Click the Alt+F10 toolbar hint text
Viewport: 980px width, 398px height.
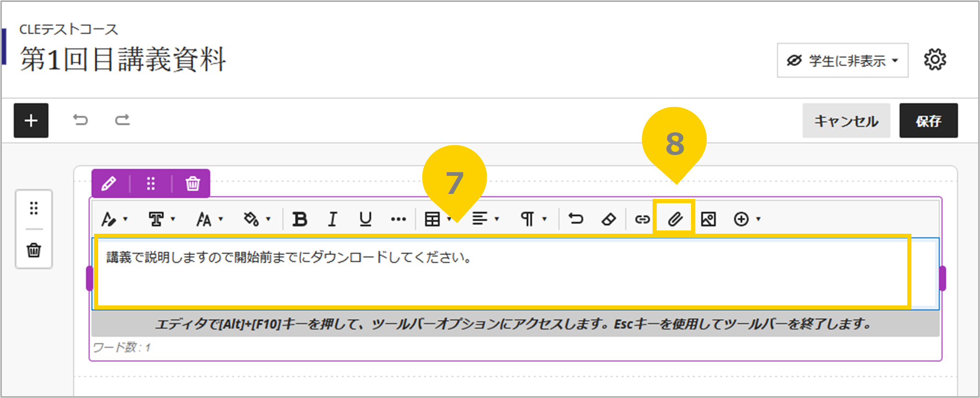coord(513,324)
